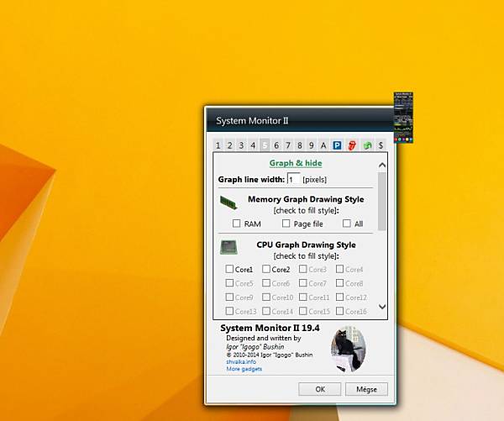The height and width of the screenshot is (421, 504).
Task: Open the dollar sign tab
Action: (x=381, y=145)
